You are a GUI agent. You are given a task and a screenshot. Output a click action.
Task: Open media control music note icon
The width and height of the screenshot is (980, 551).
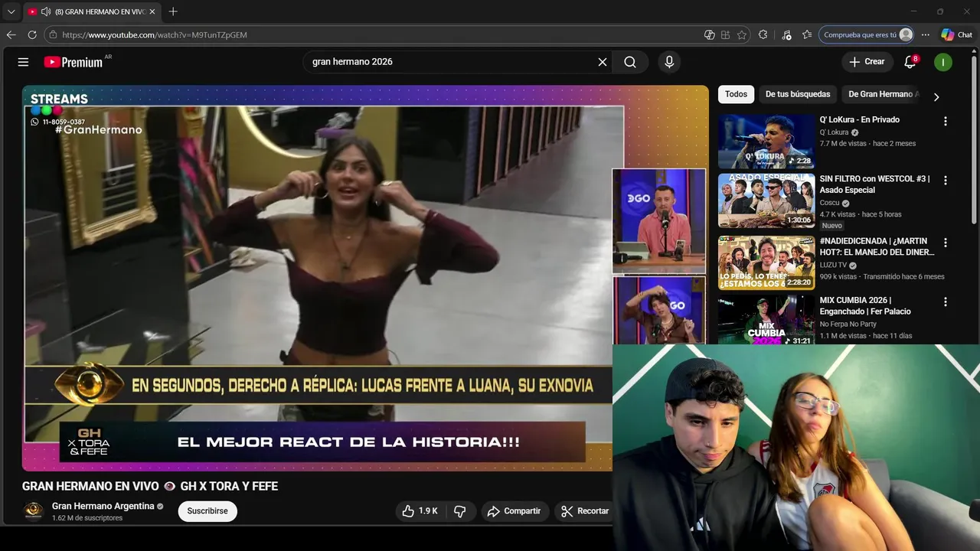(x=786, y=34)
